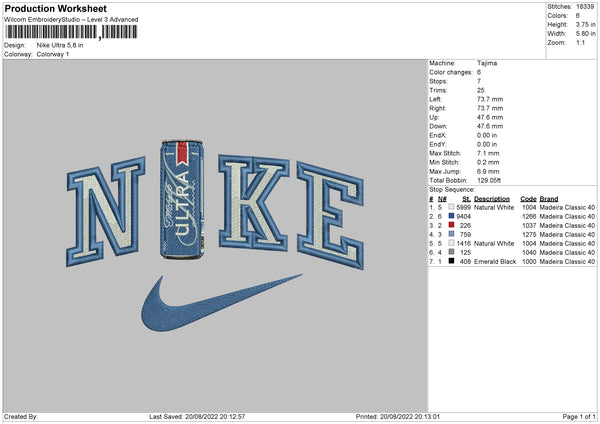Click the Emerald Black 408 swatch
600x424 pixels.
[451, 261]
